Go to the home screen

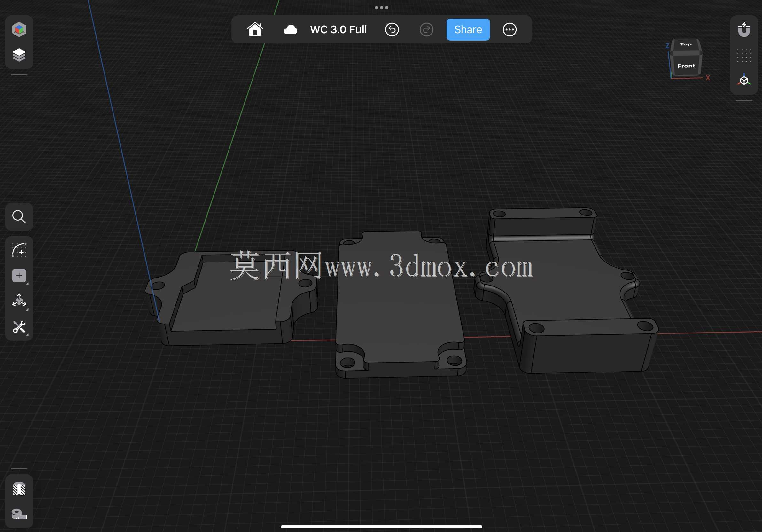click(255, 29)
